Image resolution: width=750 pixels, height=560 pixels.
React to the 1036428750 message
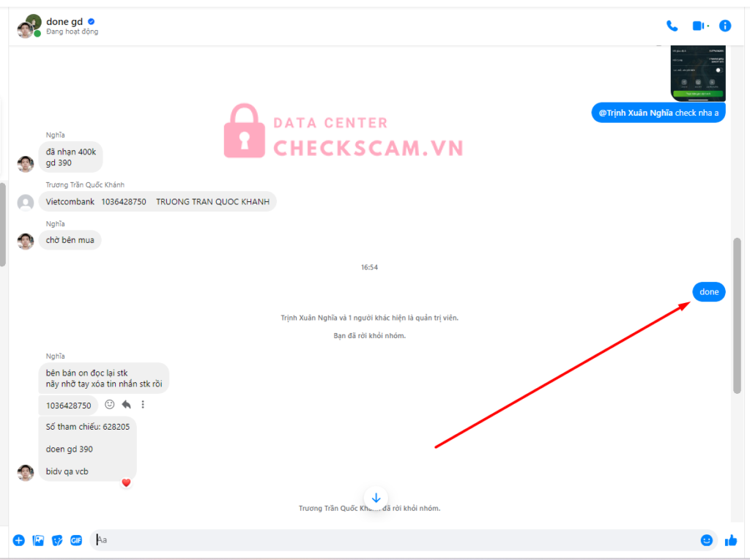[x=110, y=405]
